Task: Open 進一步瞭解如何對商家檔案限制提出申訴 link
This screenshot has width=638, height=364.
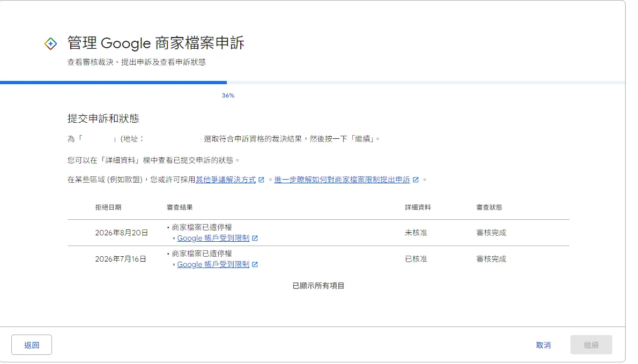Action: click(342, 180)
